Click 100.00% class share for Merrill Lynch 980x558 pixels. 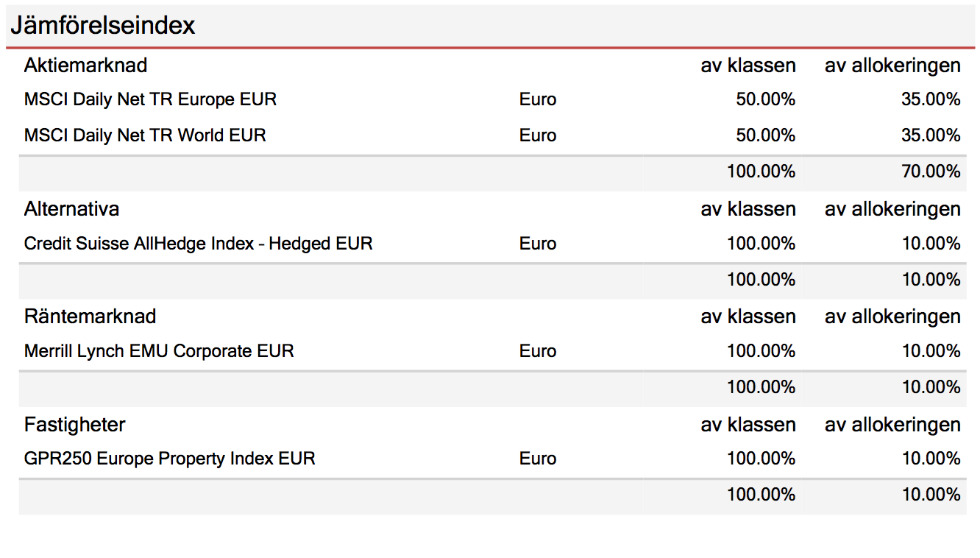click(x=761, y=351)
